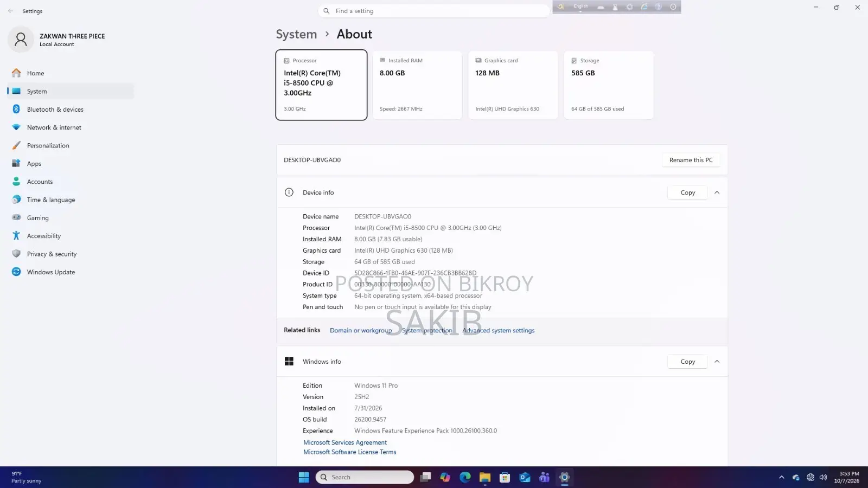Open Outlook from the taskbar
This screenshot has height=488, width=868.
[x=525, y=477]
